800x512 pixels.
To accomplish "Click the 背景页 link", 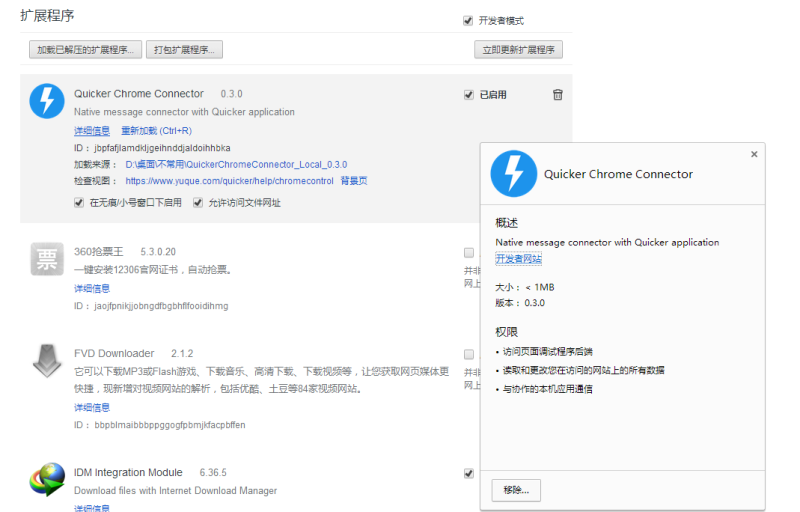I will (x=354, y=181).
